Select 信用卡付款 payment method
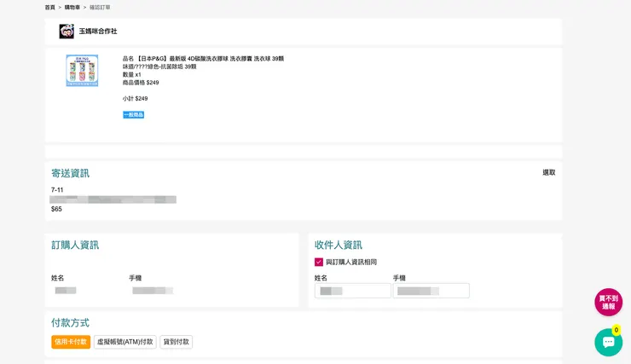This screenshot has height=364, width=631. pos(71,342)
